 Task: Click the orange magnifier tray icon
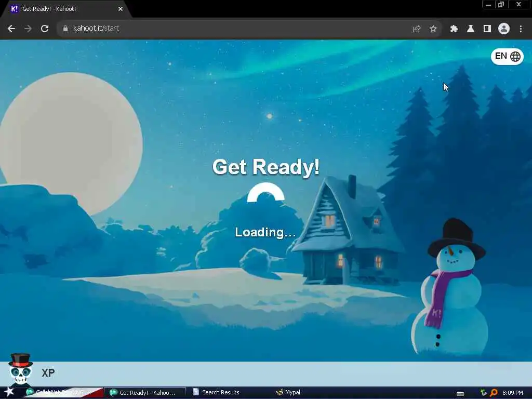click(x=494, y=393)
